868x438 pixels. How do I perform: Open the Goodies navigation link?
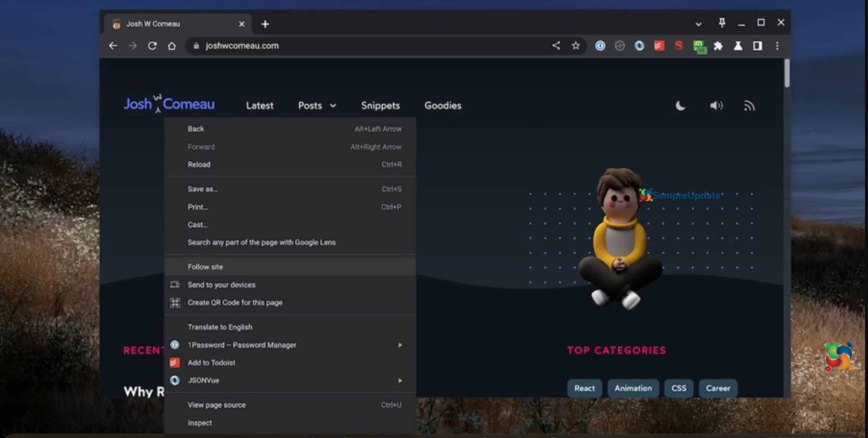pyautogui.click(x=443, y=106)
